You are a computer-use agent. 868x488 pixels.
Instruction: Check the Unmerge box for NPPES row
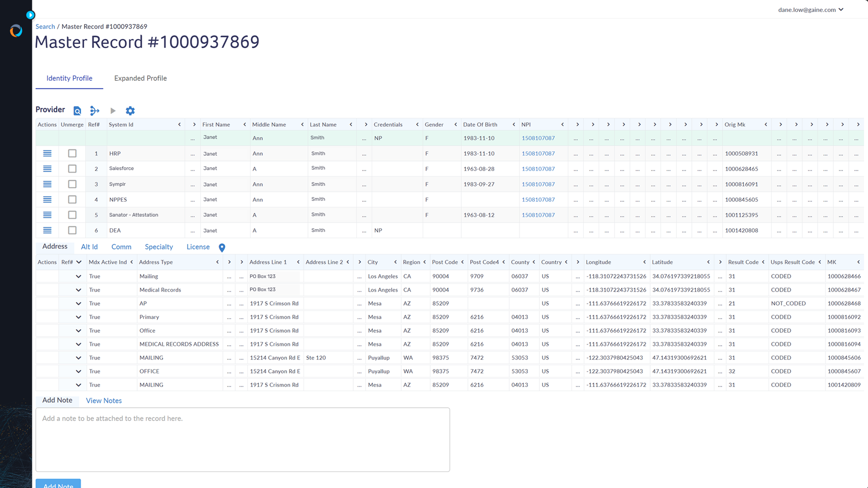click(x=72, y=199)
